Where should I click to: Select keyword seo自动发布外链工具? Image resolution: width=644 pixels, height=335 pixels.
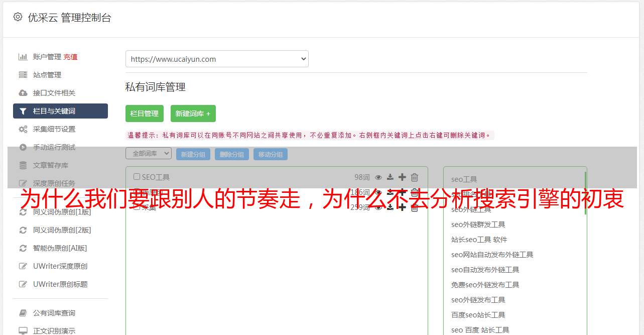tap(485, 270)
